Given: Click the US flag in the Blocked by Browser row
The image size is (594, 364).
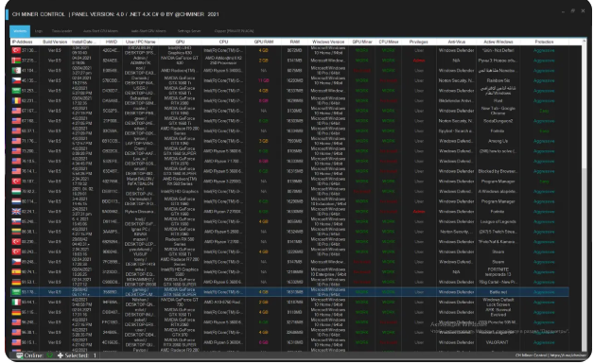Looking at the screenshot, I should [16, 171].
